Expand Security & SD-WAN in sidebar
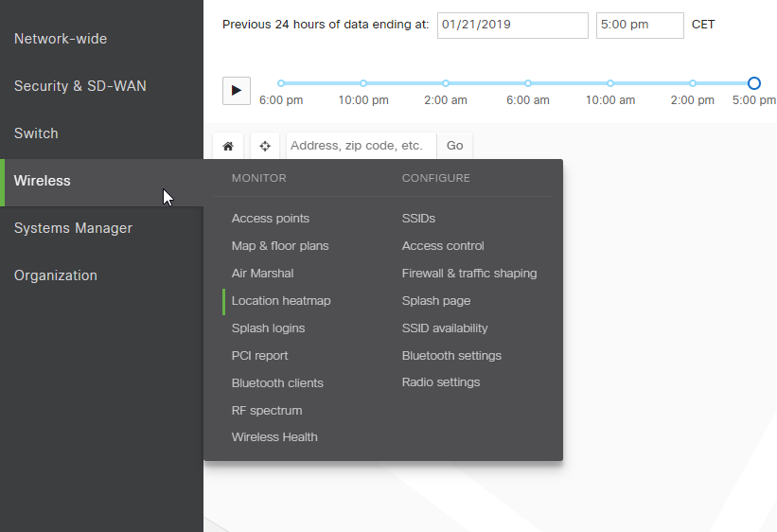The width and height of the screenshot is (777, 532). (80, 86)
